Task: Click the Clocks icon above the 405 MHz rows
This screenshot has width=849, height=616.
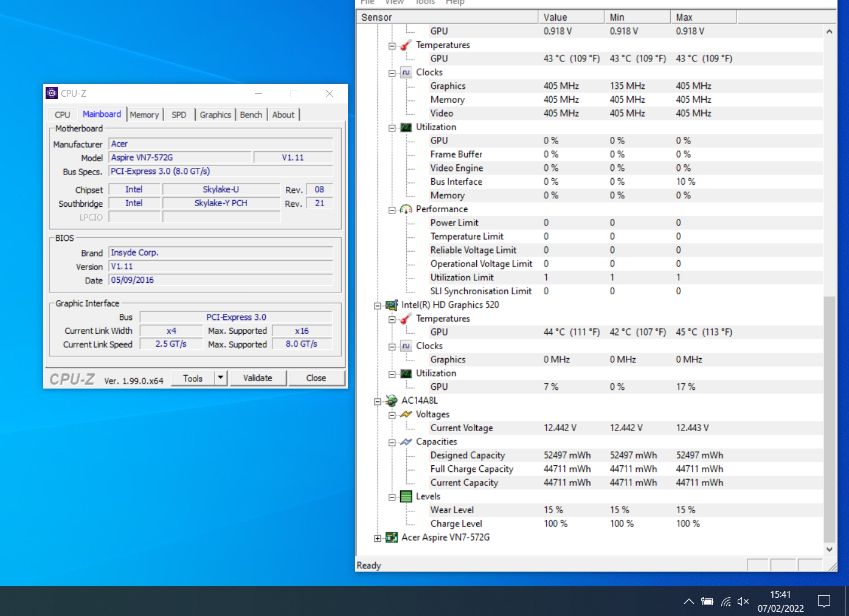Action: tap(406, 72)
